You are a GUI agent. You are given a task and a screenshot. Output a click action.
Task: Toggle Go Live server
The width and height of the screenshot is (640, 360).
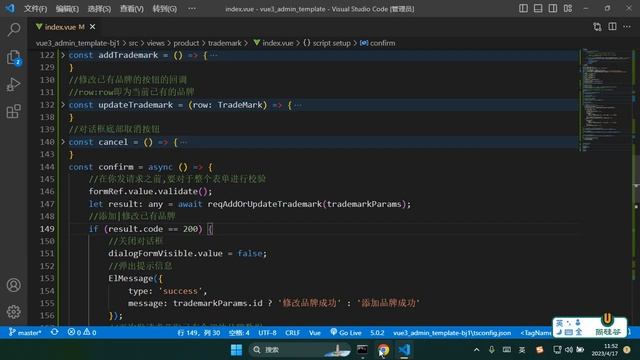[x=345, y=332]
